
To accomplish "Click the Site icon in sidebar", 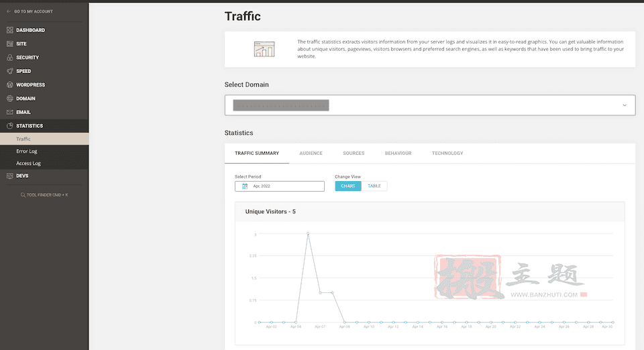I will click(10, 44).
